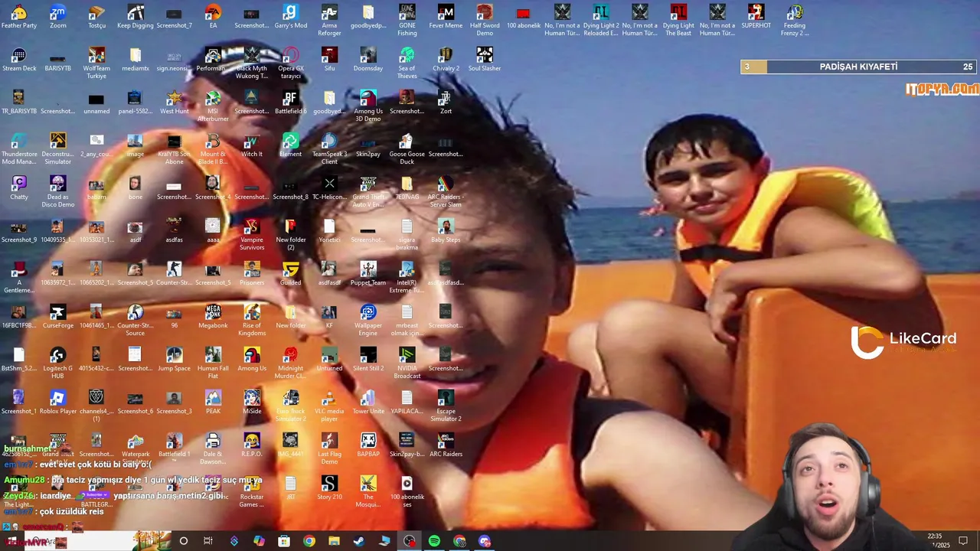Select the PEAK game icon
This screenshot has height=551, width=980.
(x=213, y=399)
